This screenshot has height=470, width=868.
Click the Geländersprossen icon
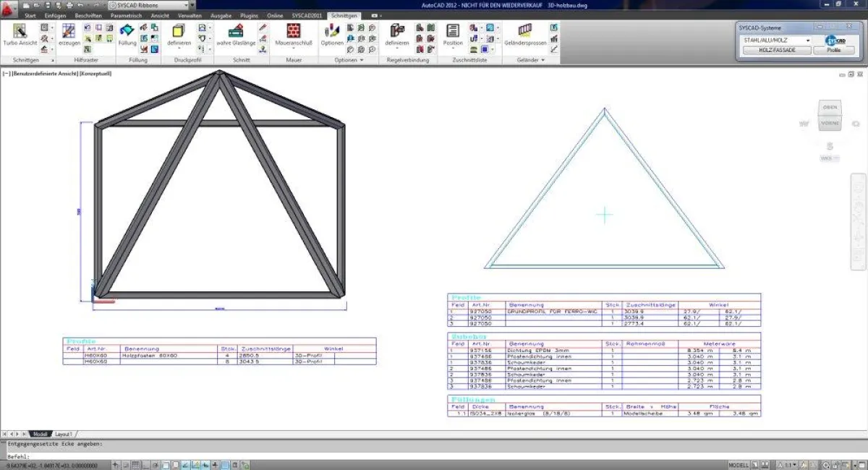click(525, 30)
